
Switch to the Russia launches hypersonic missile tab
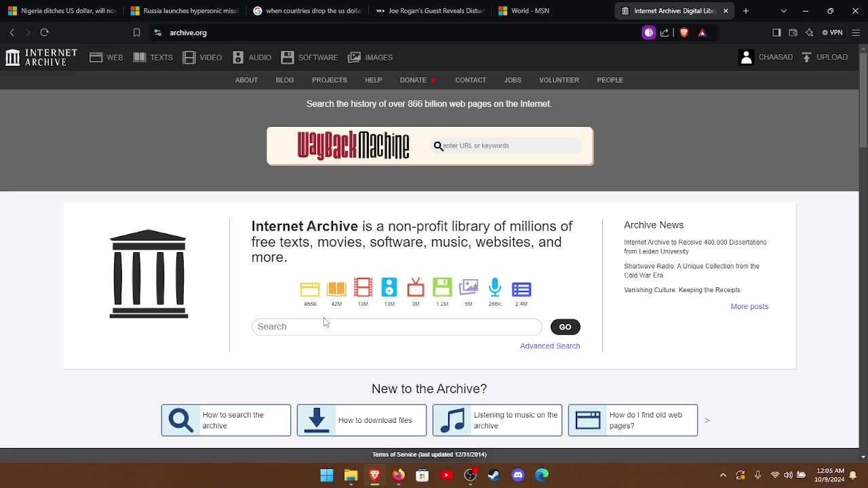click(x=184, y=11)
